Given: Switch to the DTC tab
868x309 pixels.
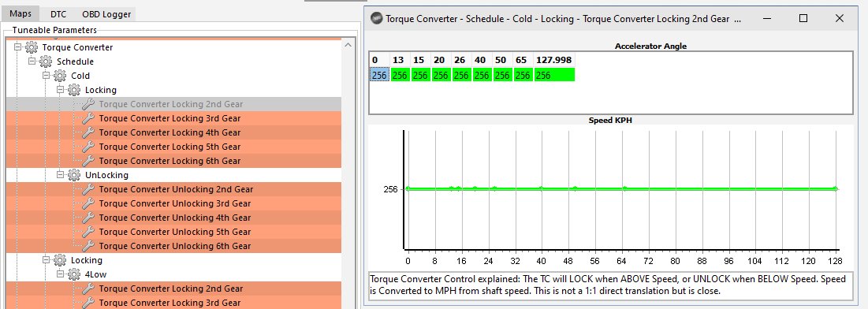Looking at the screenshot, I should click(x=58, y=14).
